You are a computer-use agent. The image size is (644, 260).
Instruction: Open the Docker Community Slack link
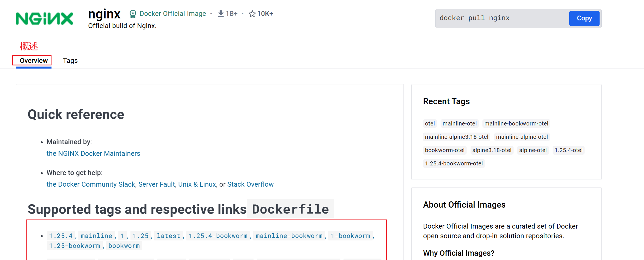pyautogui.click(x=91, y=184)
